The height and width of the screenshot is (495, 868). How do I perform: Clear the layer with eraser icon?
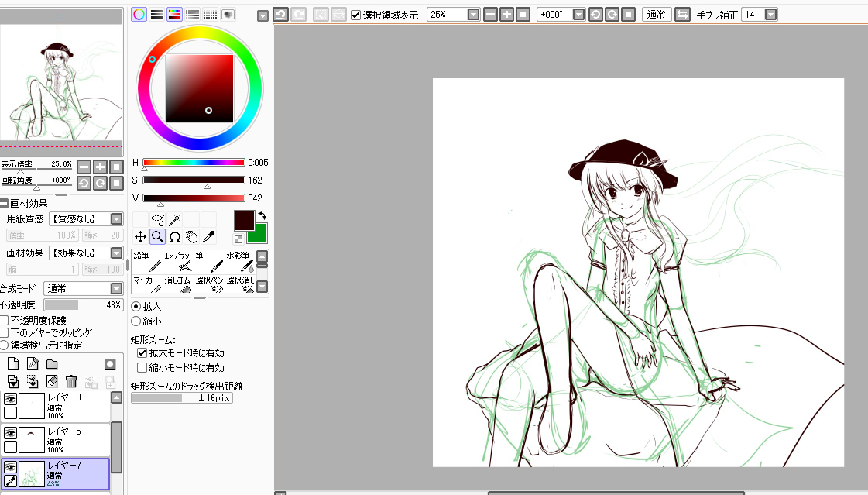(x=52, y=381)
